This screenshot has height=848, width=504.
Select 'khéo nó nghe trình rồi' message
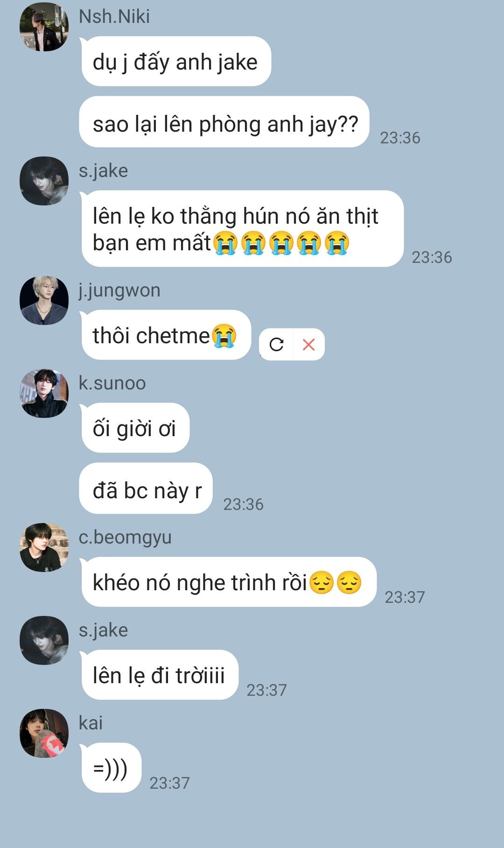228,582
